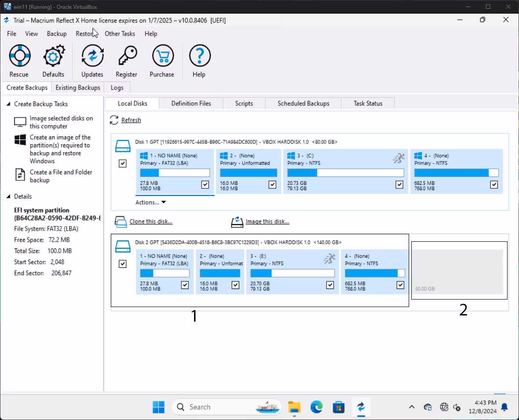The width and height of the screenshot is (519, 420).
Task: Click the taskbar Search box
Action: point(226,407)
